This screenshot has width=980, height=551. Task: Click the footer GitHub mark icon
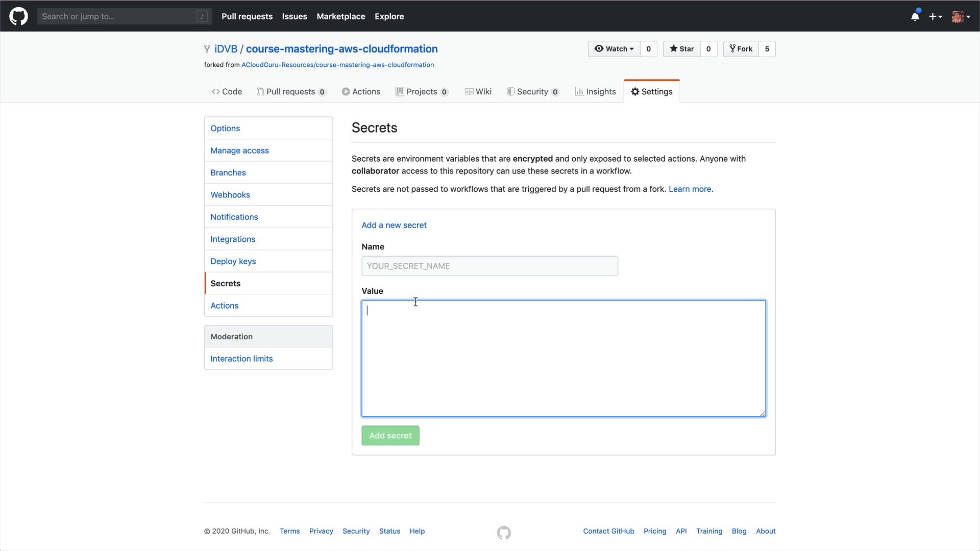tap(503, 533)
